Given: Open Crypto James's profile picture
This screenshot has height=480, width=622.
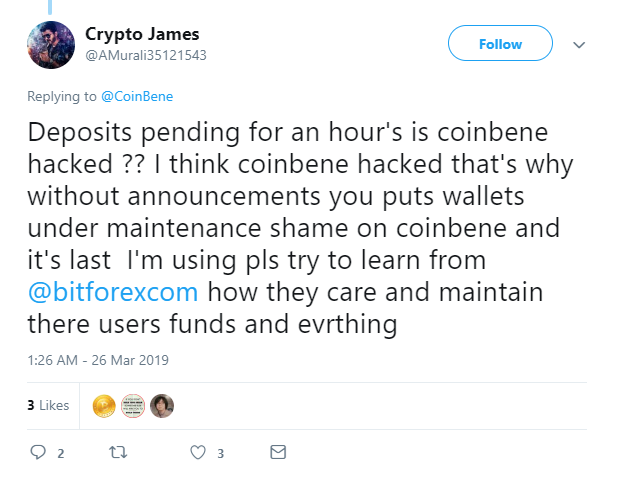Looking at the screenshot, I should [49, 45].
